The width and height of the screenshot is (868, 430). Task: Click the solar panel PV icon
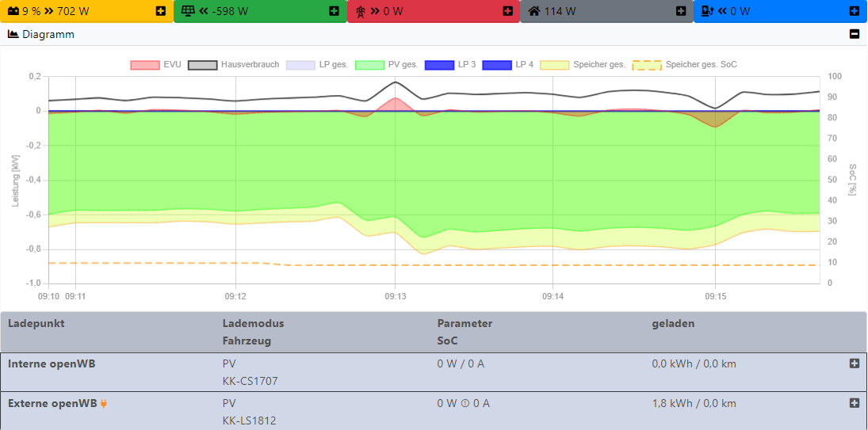coord(187,11)
